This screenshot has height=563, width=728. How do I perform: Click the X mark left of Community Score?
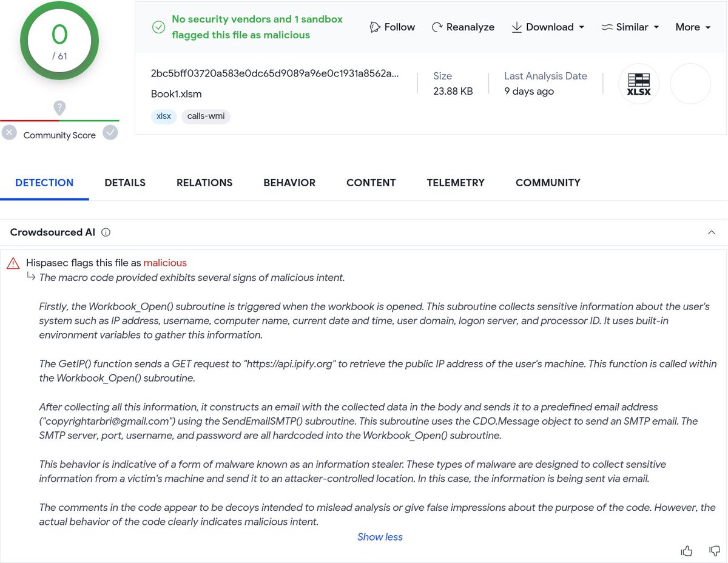tap(9, 132)
